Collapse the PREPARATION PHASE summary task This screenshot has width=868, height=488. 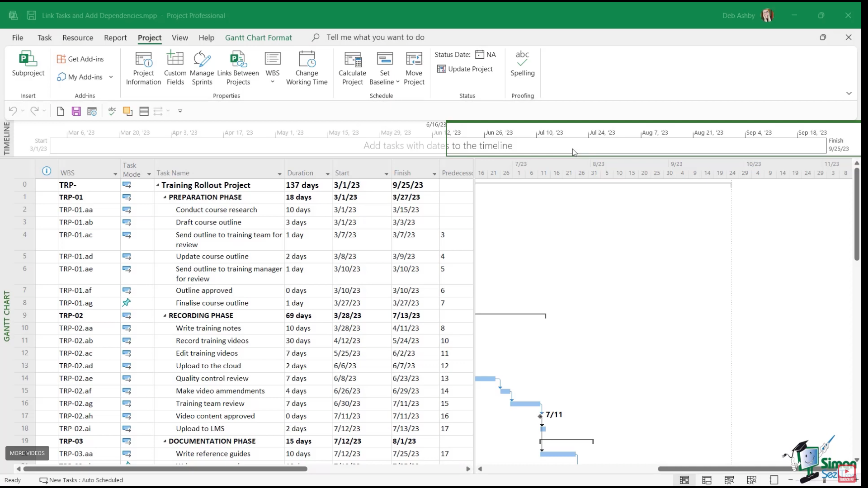165,197
